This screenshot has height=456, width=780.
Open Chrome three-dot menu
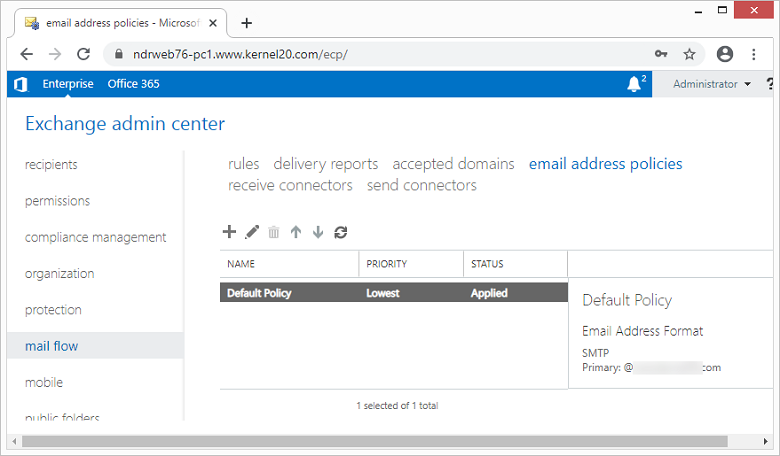[754, 54]
